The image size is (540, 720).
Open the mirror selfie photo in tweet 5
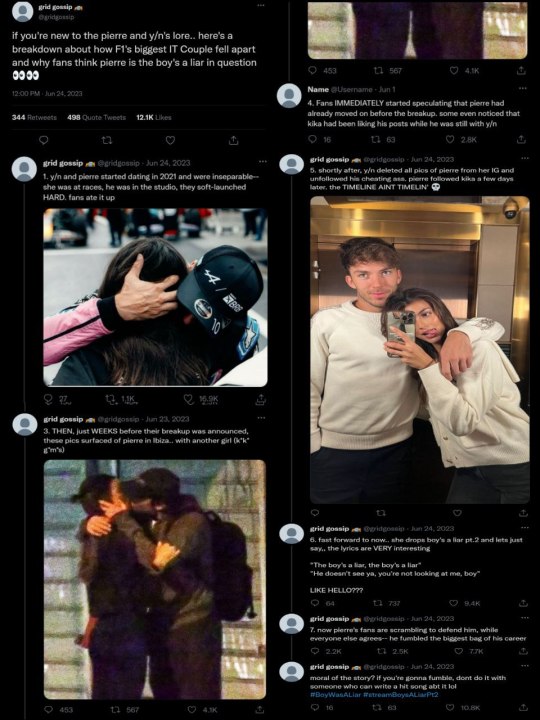coord(420,350)
